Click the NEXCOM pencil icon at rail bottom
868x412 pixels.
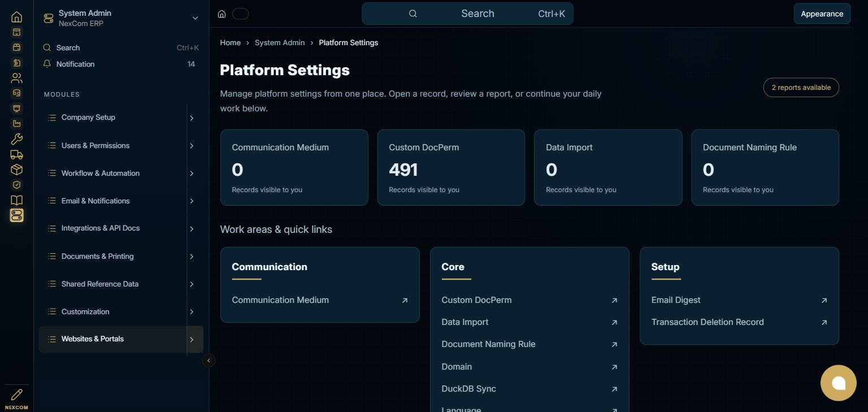17,395
